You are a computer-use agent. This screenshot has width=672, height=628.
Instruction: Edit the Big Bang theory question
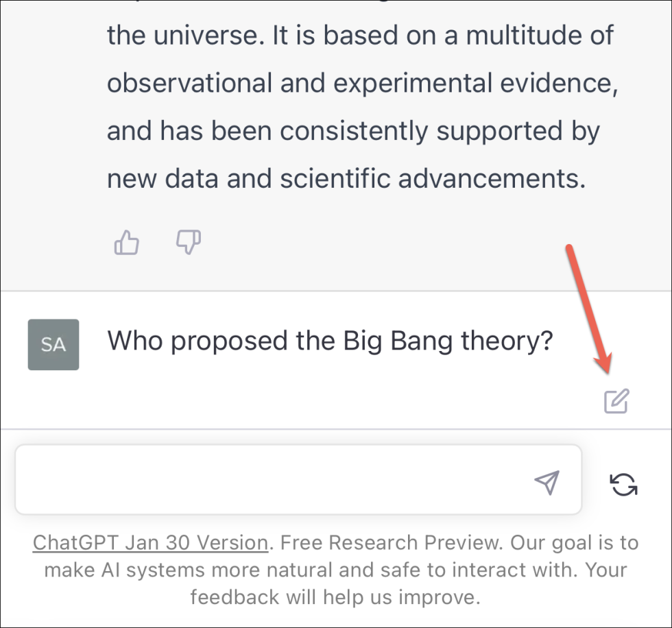[616, 401]
